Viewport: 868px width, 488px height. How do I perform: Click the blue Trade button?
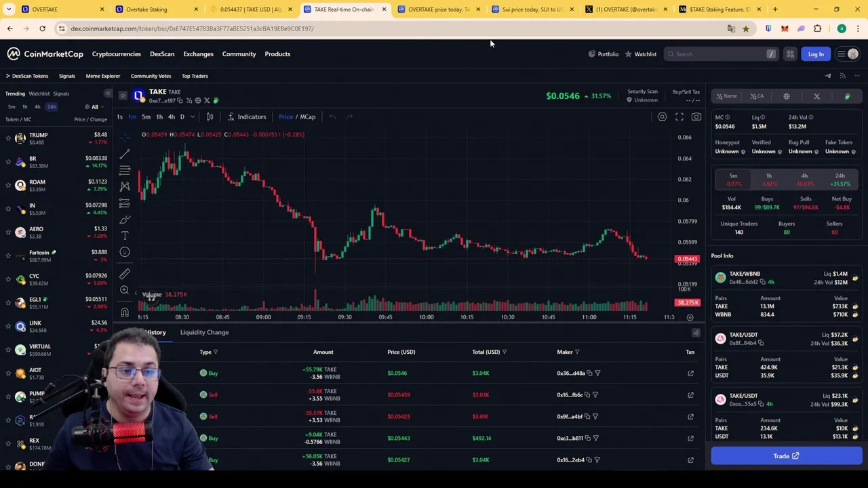[x=787, y=456]
